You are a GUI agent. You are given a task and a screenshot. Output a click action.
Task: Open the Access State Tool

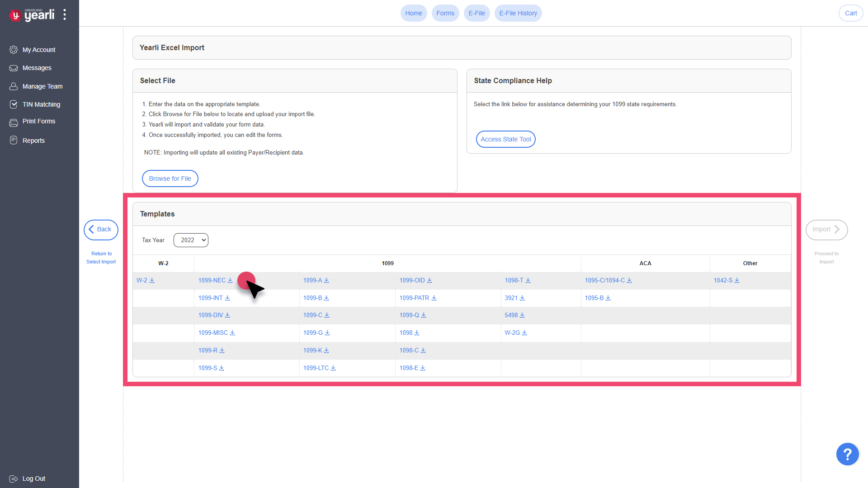point(505,139)
